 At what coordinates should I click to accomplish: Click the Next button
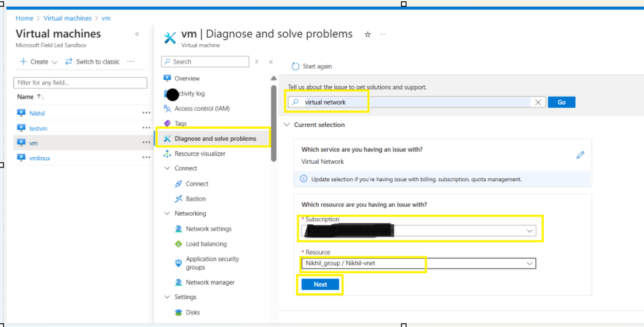tap(320, 284)
